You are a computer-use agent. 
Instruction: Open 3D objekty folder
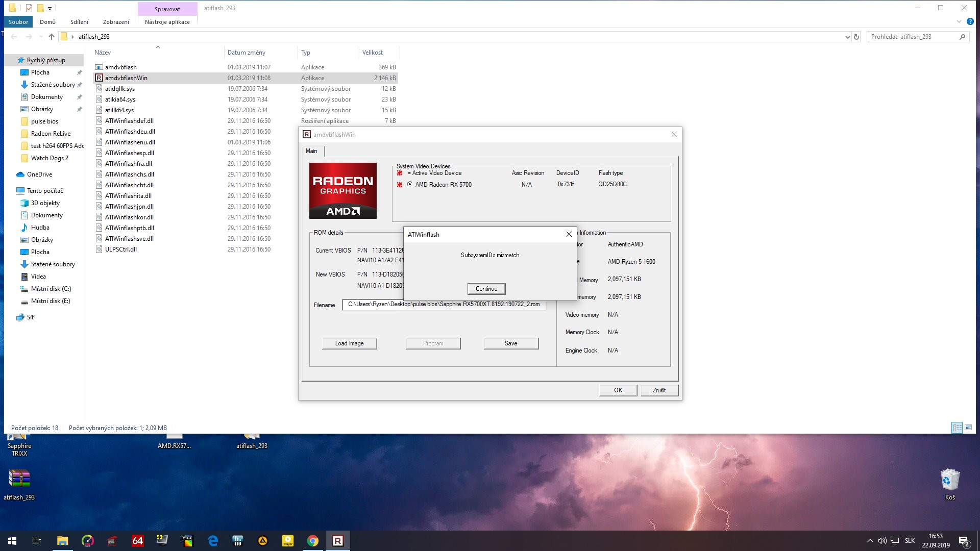45,203
